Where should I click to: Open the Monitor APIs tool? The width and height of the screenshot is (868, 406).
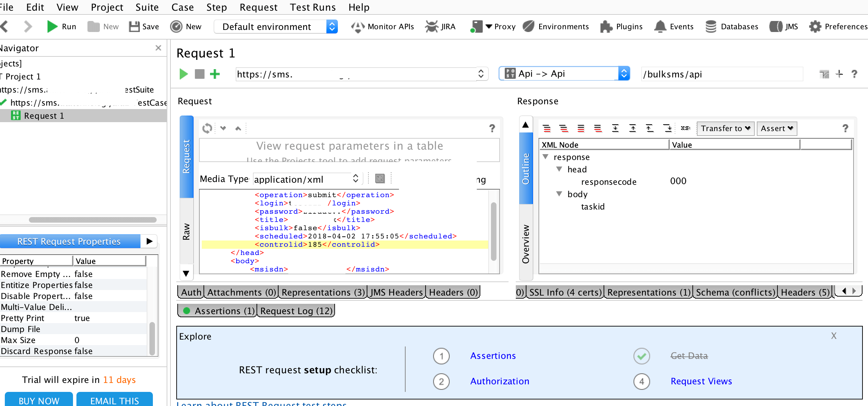pos(383,26)
